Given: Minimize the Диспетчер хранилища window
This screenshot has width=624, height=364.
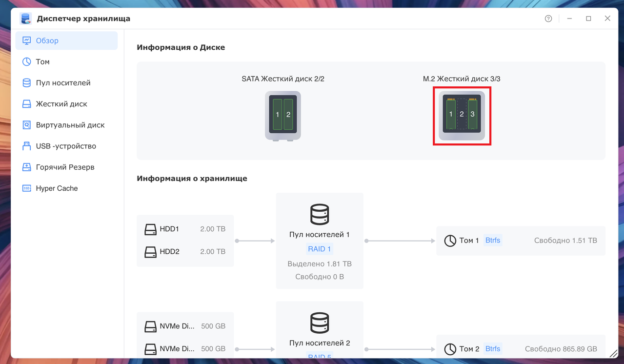Looking at the screenshot, I should click(x=569, y=19).
